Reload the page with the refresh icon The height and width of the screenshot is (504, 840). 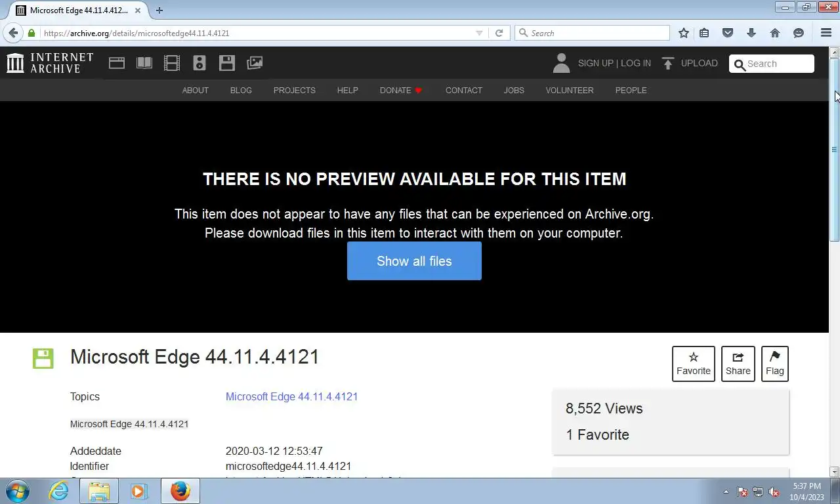[499, 33]
